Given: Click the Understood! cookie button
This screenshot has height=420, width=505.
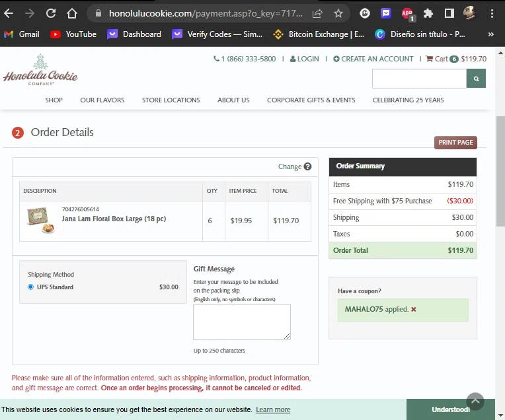Looking at the screenshot, I should click(450, 409).
